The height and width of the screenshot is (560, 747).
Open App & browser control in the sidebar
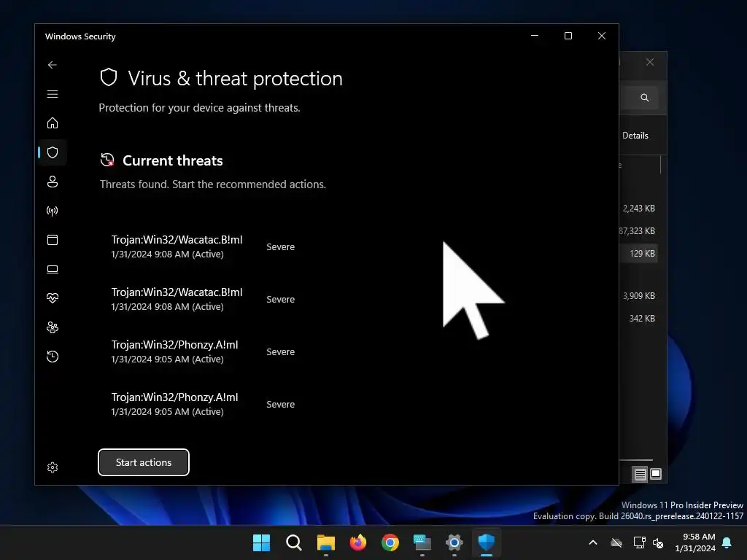pos(53,240)
